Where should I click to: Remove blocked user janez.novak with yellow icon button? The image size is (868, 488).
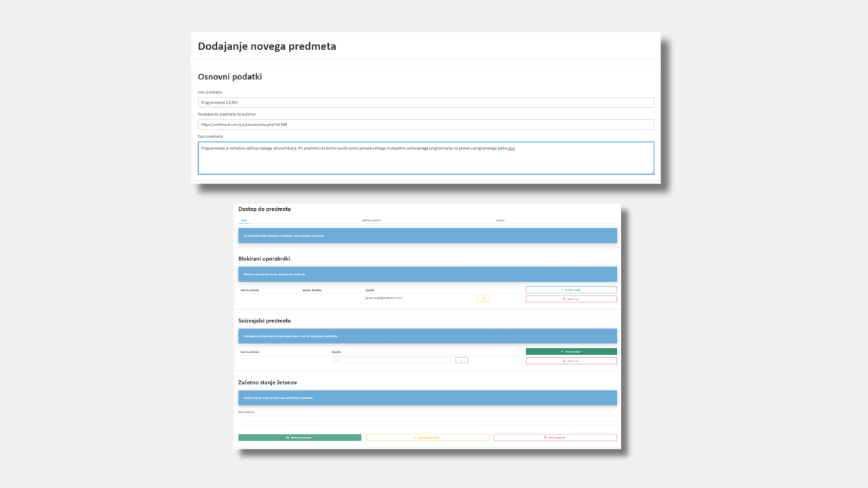pyautogui.click(x=483, y=298)
